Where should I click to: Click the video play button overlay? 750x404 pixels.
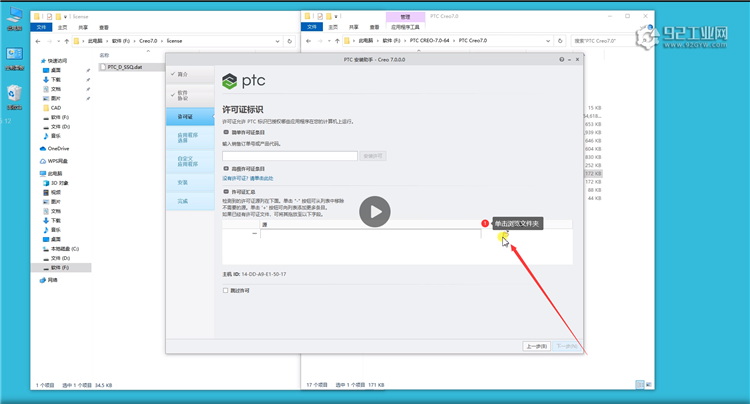pos(375,212)
